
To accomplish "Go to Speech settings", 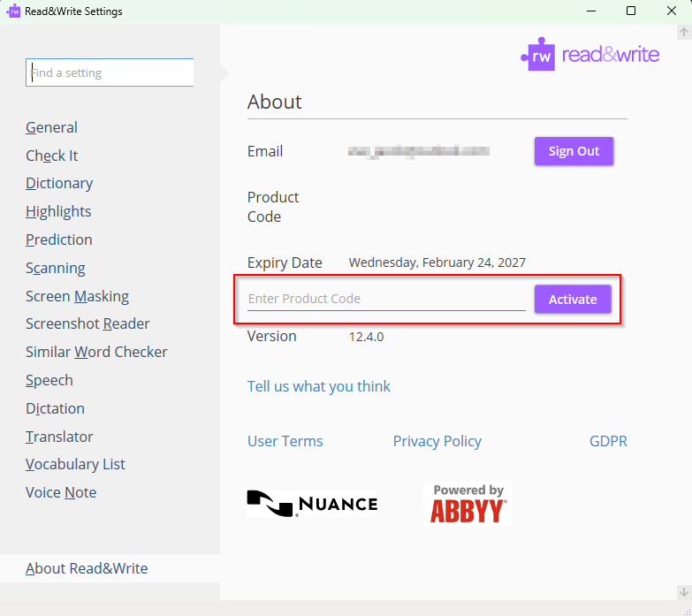I will [x=49, y=380].
